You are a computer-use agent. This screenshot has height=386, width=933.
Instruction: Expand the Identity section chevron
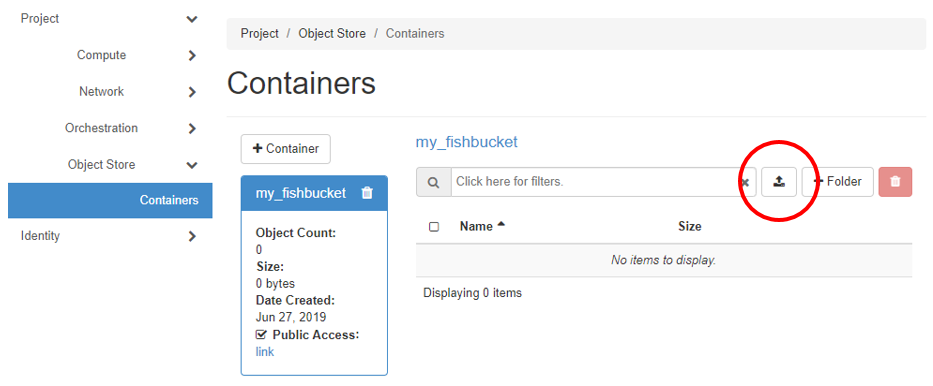192,236
